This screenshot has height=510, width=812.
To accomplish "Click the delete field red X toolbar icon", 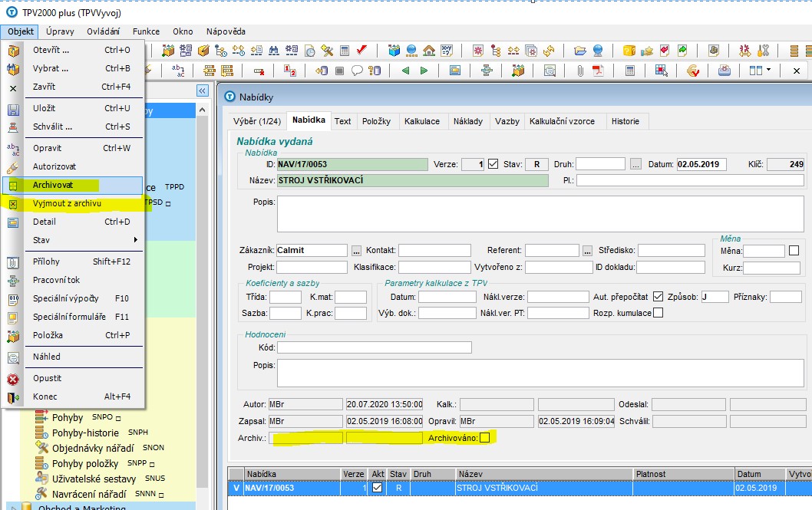I will click(x=259, y=71).
